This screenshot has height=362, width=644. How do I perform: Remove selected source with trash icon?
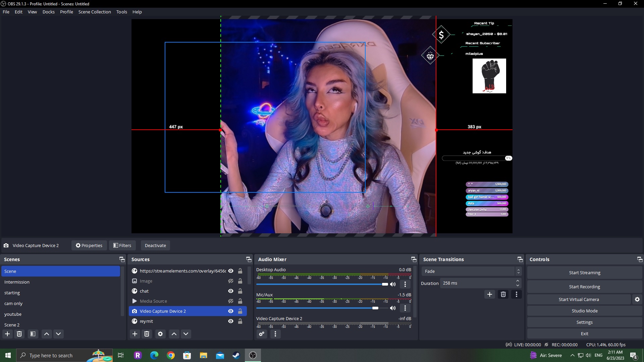tap(147, 334)
